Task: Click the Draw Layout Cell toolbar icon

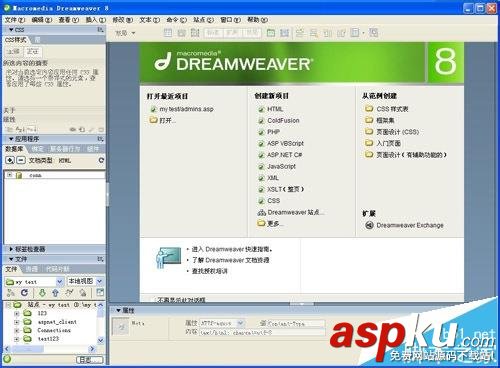Action: tap(284, 33)
